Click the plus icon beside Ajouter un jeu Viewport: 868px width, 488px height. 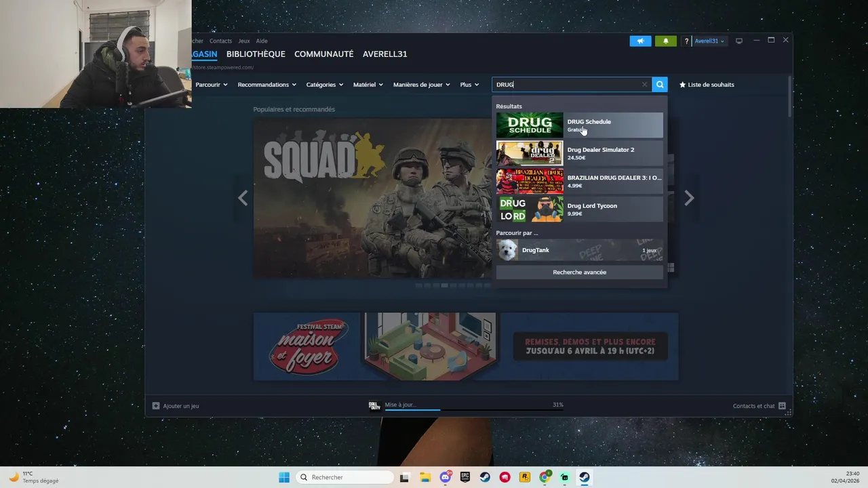tap(156, 406)
